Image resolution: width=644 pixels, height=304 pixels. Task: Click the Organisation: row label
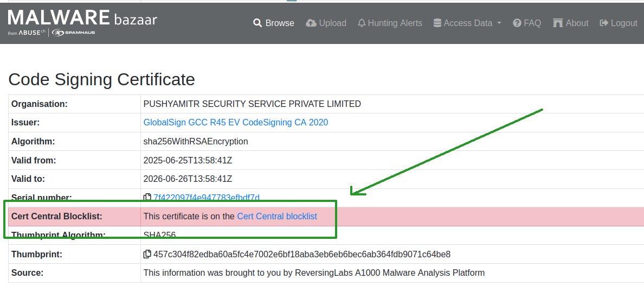tap(40, 104)
